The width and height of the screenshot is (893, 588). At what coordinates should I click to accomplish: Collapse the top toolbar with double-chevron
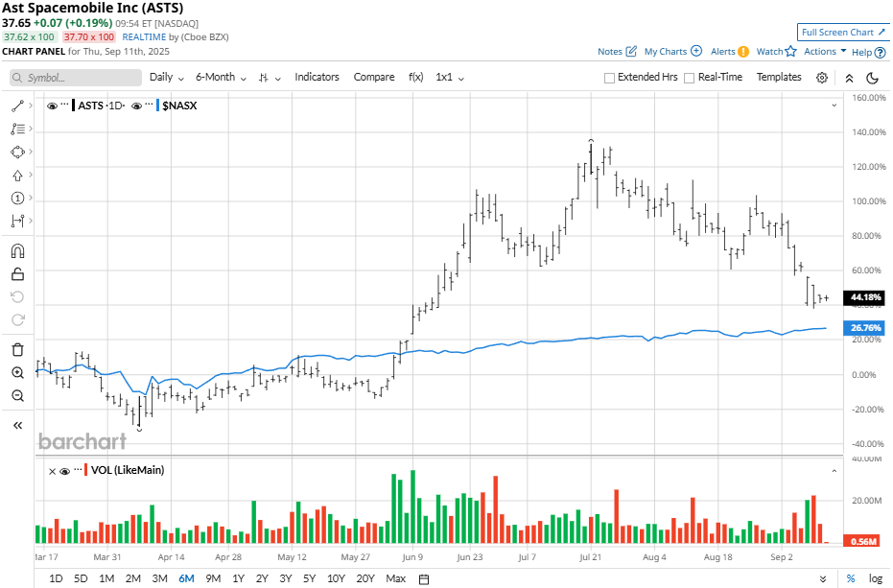pos(849,78)
